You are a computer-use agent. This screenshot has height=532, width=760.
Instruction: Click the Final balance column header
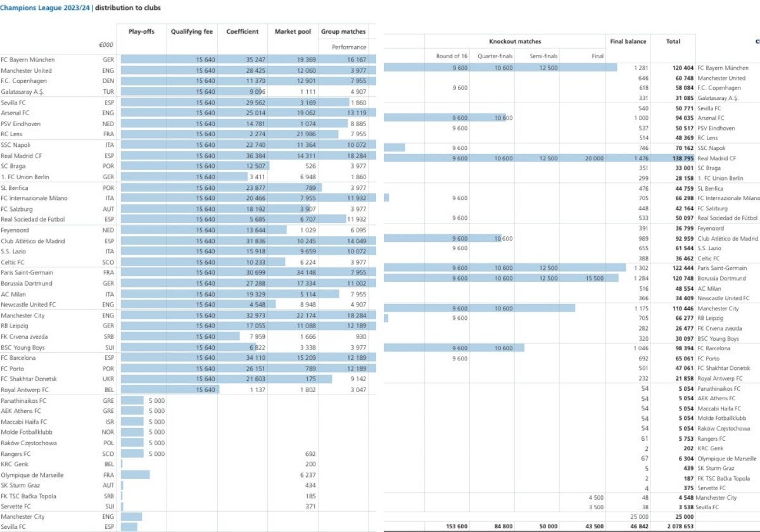tap(628, 41)
